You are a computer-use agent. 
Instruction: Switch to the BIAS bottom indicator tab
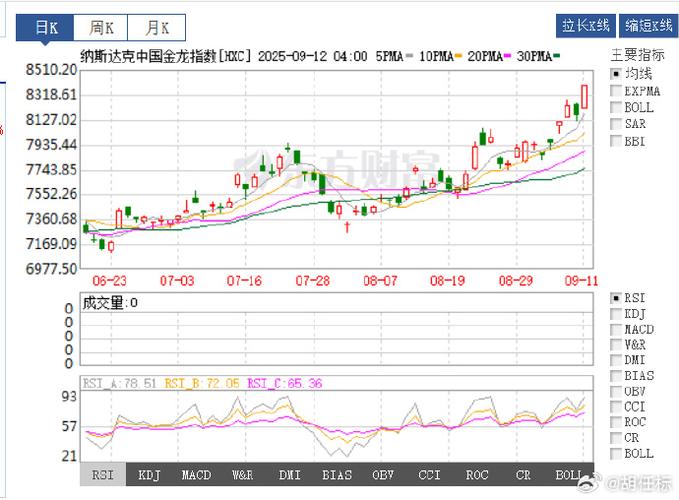tap(336, 475)
